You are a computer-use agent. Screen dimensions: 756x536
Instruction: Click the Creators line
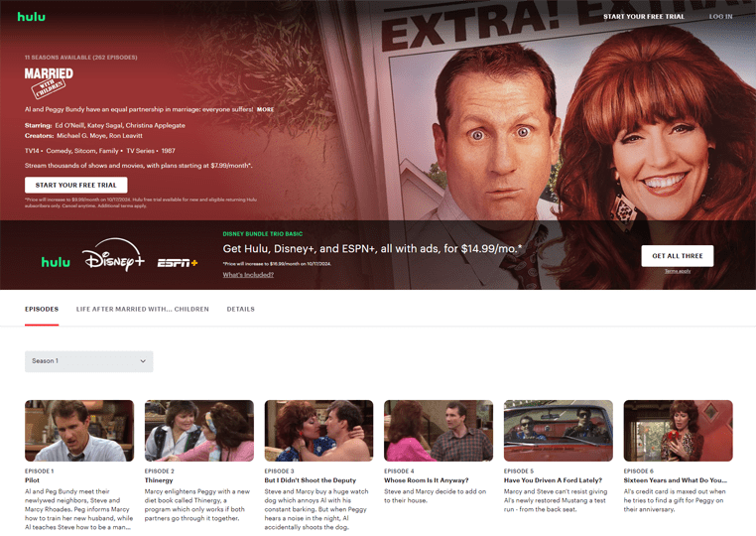tap(84, 136)
